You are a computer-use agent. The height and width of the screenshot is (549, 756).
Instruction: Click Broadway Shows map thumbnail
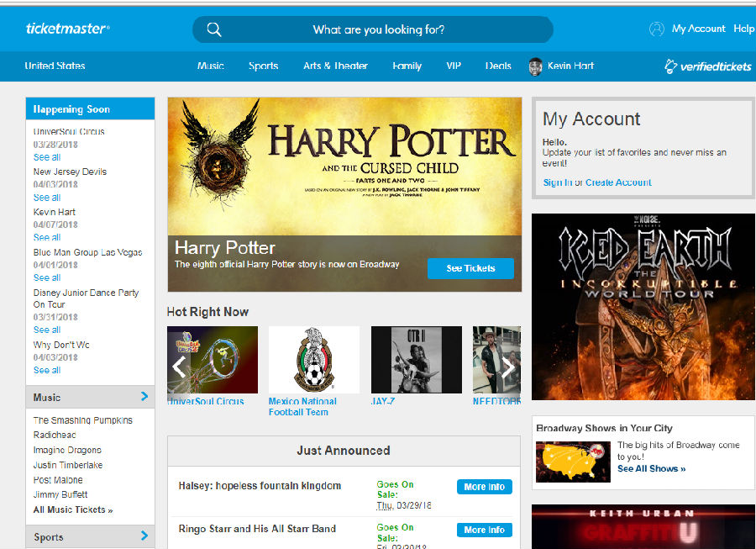pyautogui.click(x=573, y=462)
